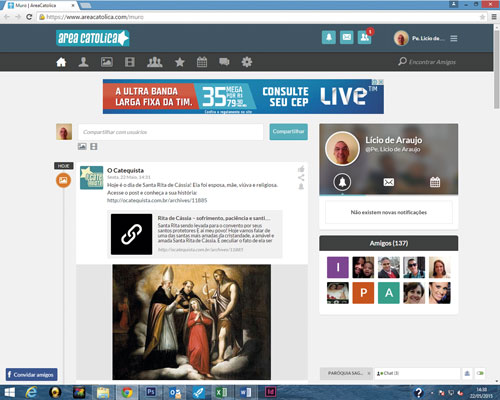This screenshot has width=500, height=400.
Task: Go to the home icon in navigation bar
Action: point(61,62)
